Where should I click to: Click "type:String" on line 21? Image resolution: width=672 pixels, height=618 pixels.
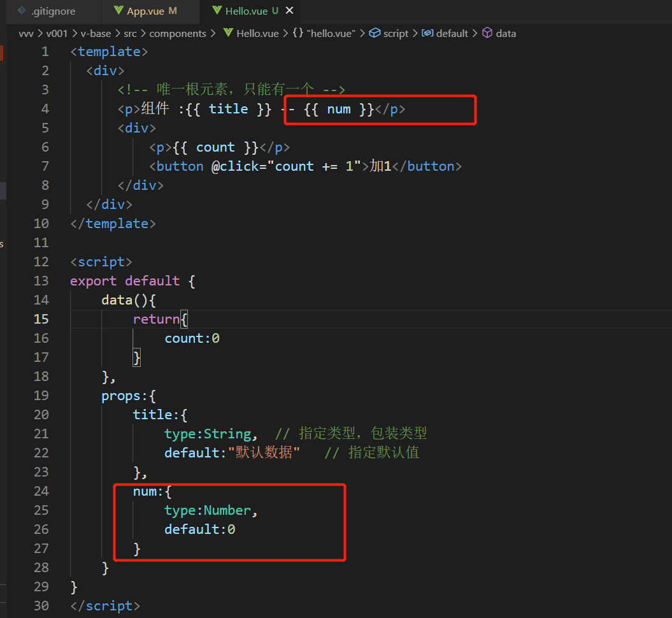pos(208,434)
